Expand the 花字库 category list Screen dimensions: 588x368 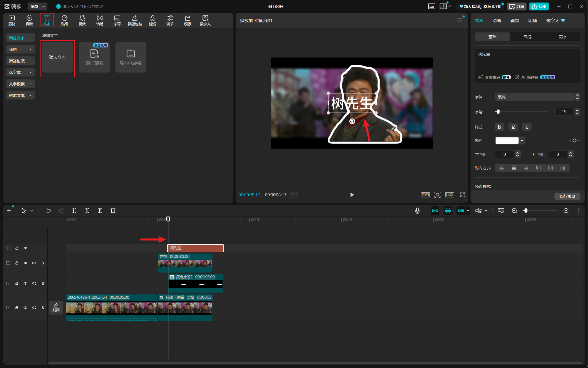point(20,72)
